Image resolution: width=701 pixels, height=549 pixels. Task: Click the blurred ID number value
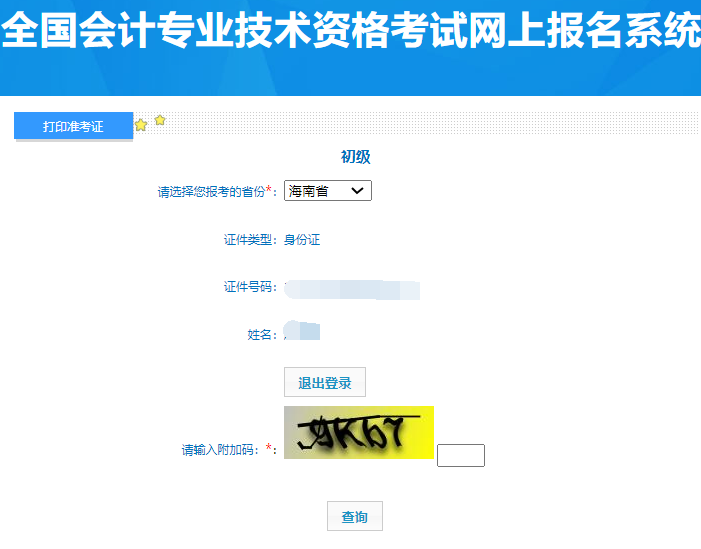click(352, 290)
